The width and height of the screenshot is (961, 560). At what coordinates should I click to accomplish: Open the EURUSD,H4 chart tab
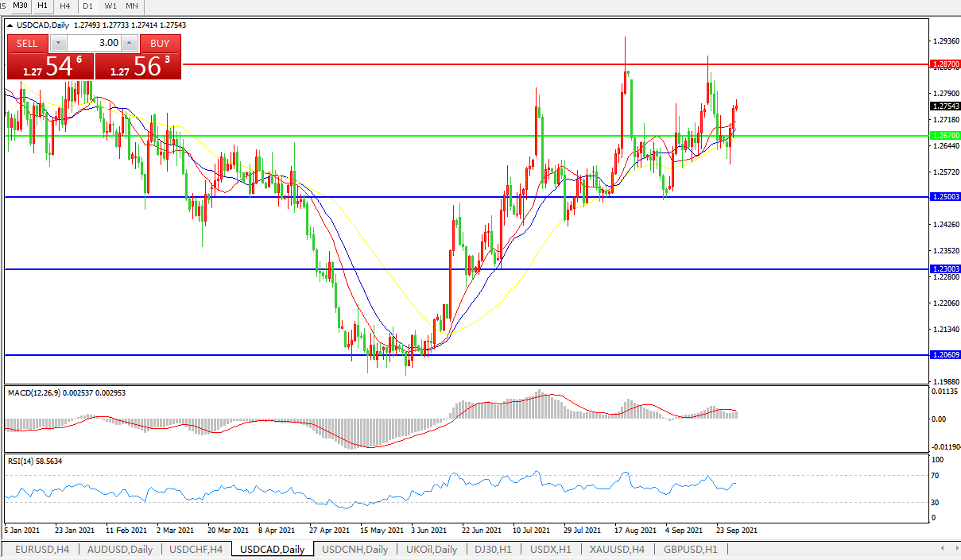click(42, 550)
